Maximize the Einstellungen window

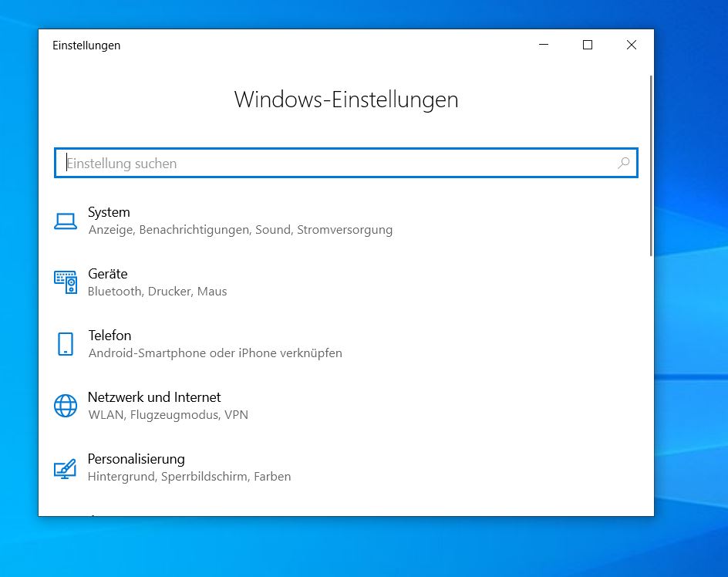(588, 45)
